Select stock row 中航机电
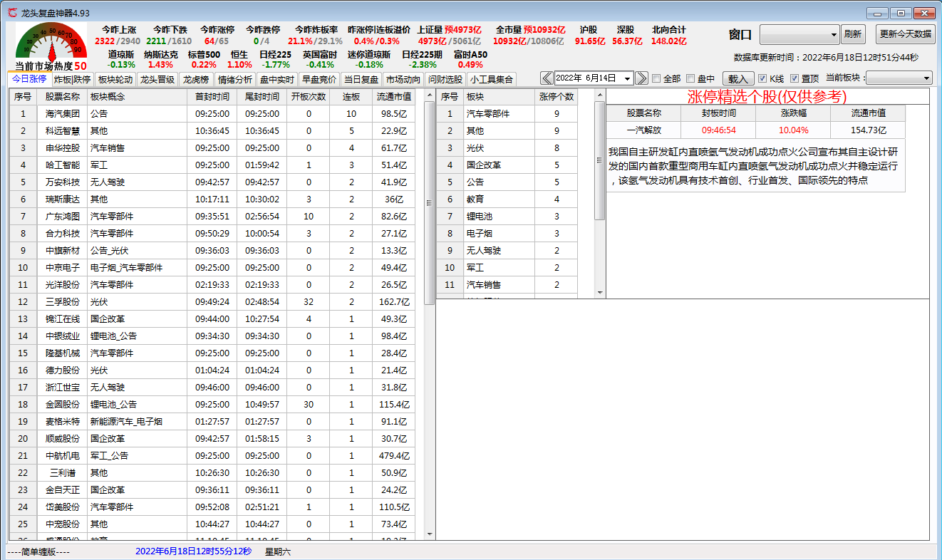 212,455
